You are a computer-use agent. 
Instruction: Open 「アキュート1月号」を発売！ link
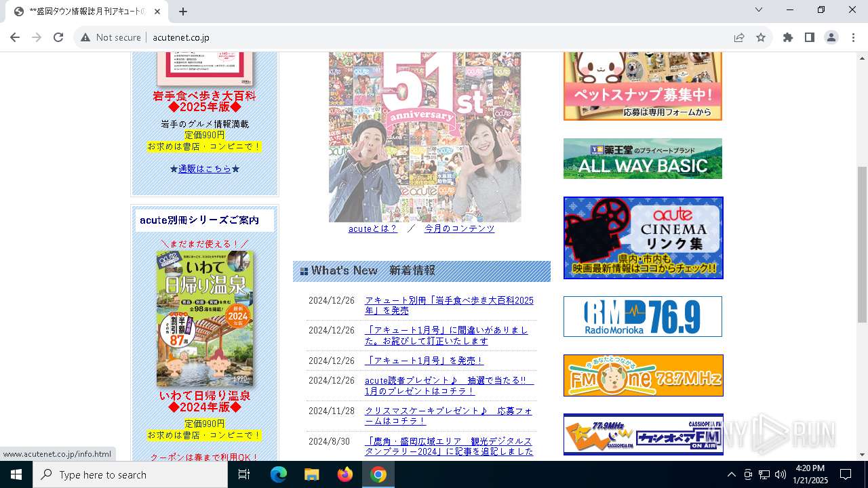424,361
